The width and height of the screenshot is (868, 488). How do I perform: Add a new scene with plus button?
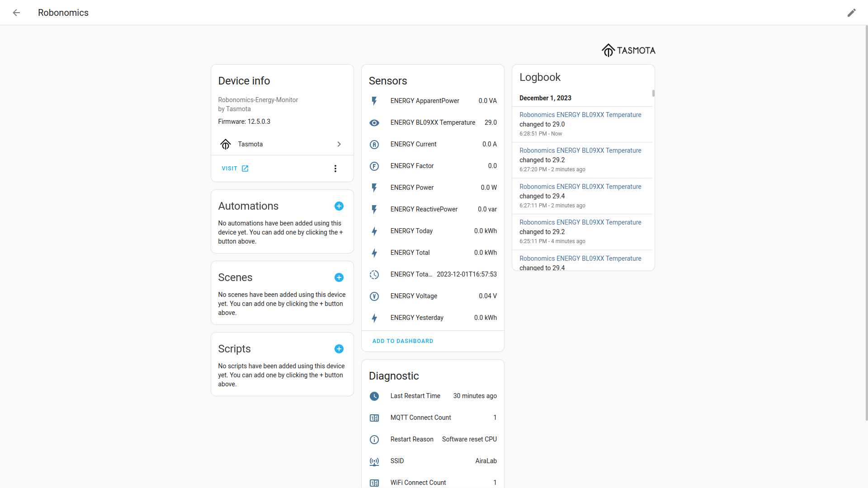[339, 277]
